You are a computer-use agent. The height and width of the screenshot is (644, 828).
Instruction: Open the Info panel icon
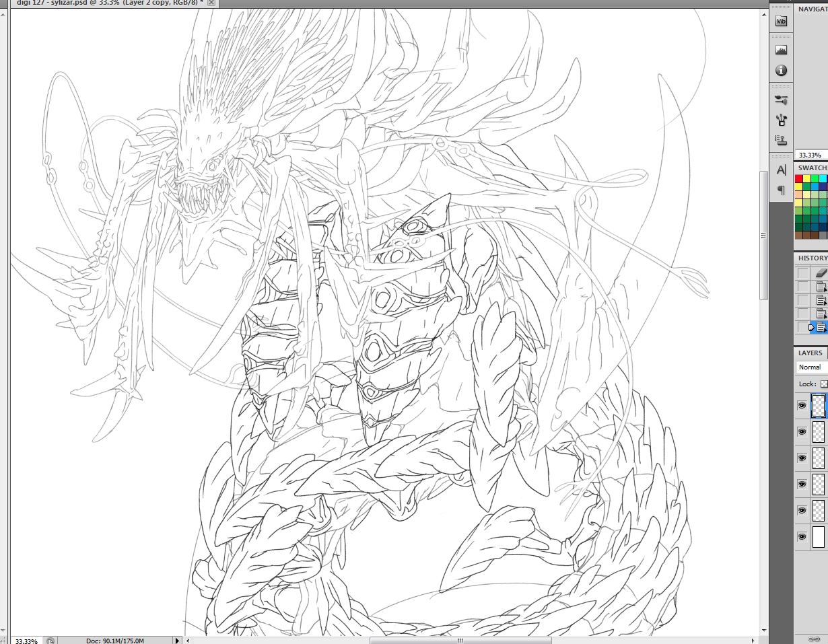[781, 71]
